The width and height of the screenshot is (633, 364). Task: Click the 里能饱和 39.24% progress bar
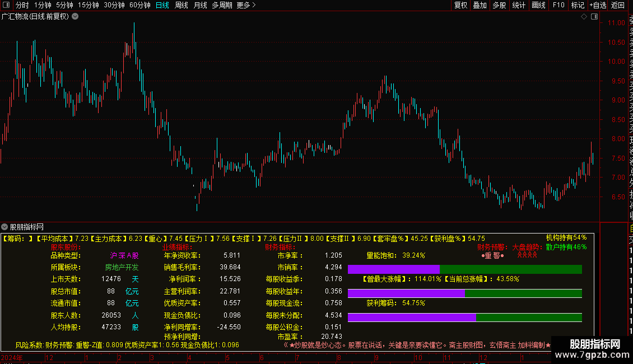[464, 269]
